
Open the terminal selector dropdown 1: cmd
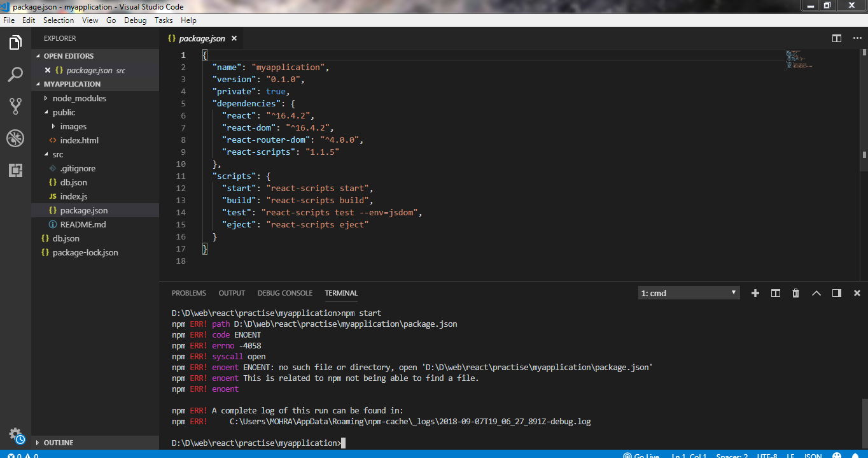click(689, 292)
